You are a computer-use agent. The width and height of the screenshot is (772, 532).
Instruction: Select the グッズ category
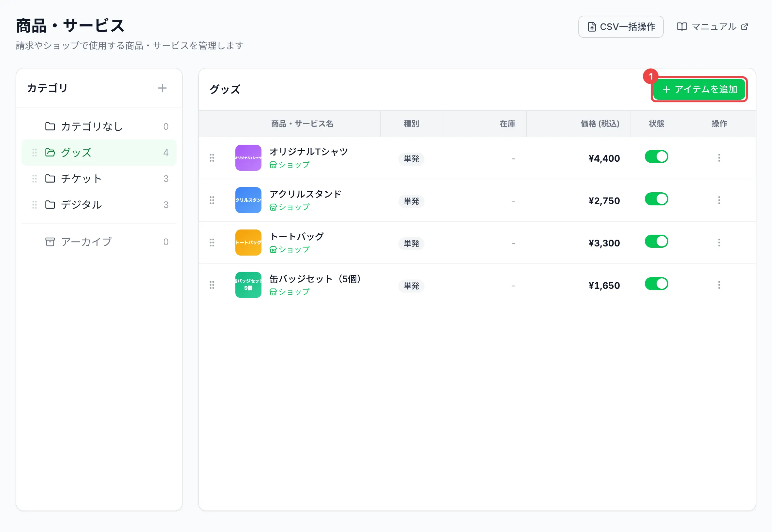pyautogui.click(x=99, y=152)
